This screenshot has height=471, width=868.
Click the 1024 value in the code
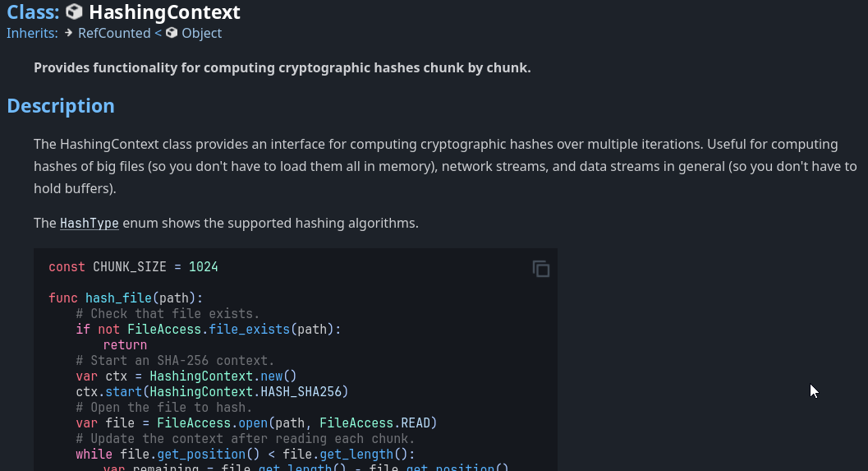click(x=203, y=267)
